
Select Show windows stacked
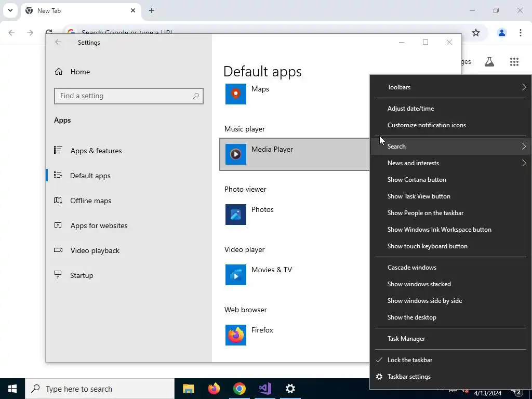[450, 284]
